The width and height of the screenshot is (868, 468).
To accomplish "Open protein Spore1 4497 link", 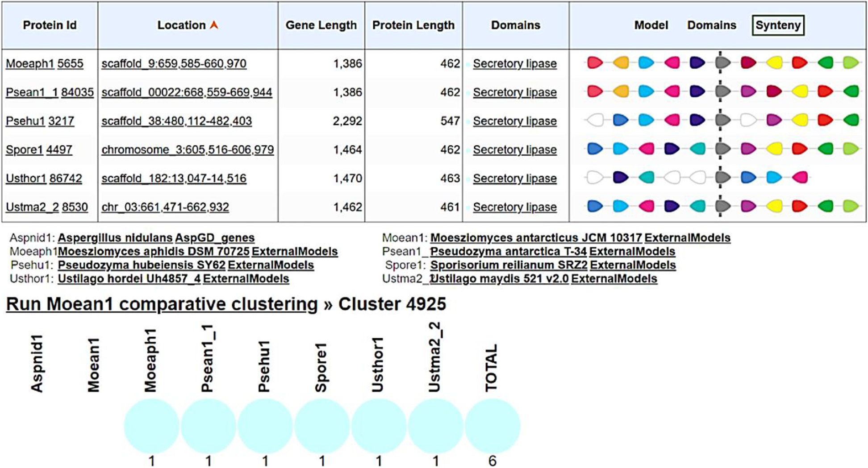I will click(39, 149).
